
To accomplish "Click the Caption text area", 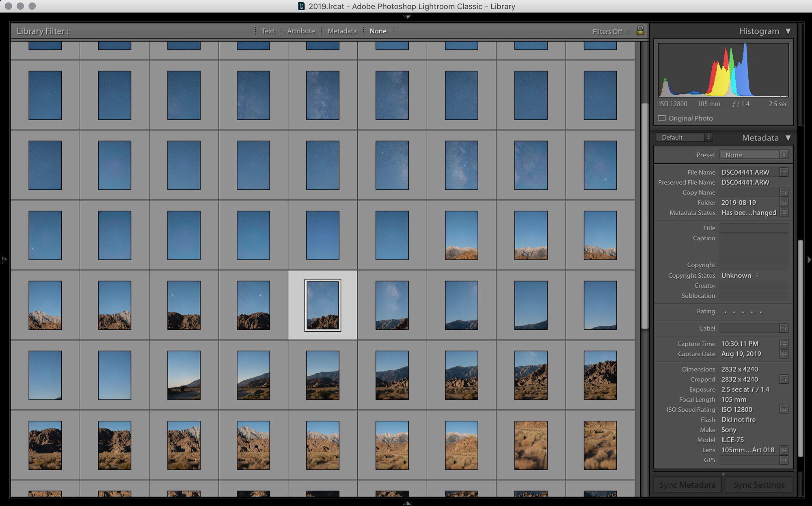I will pyautogui.click(x=754, y=247).
